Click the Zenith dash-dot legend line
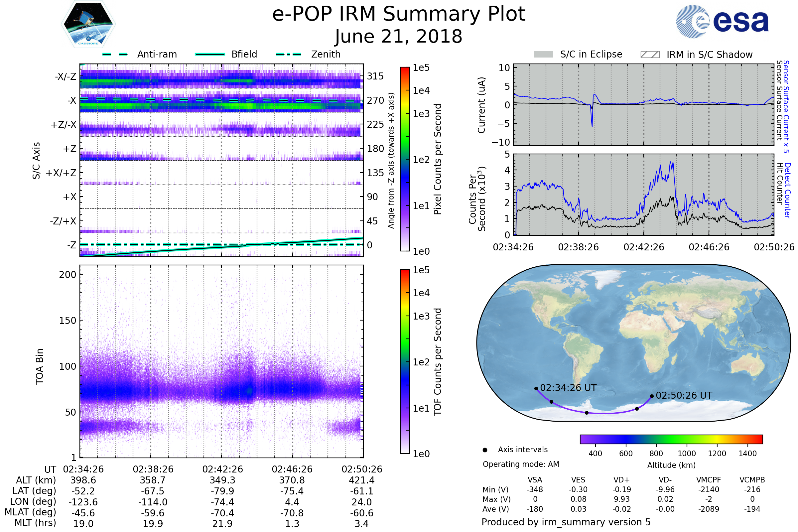 (x=289, y=54)
